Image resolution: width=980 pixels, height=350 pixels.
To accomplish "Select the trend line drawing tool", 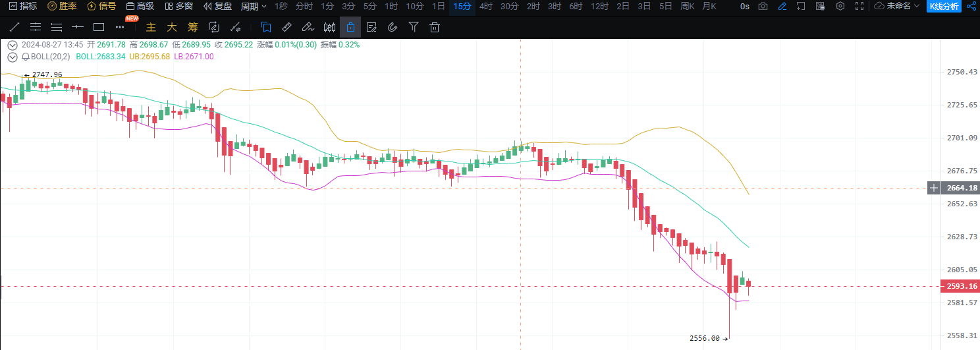I will [x=14, y=28].
